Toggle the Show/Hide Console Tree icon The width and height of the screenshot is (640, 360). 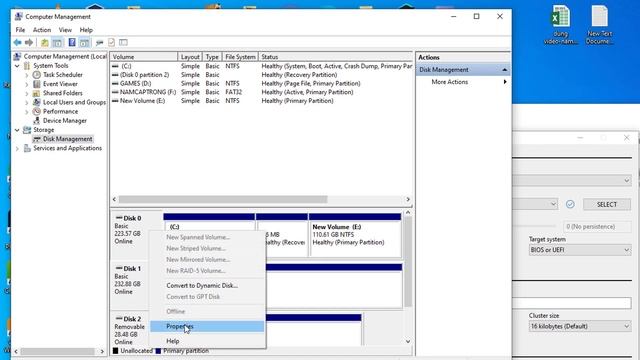58,42
